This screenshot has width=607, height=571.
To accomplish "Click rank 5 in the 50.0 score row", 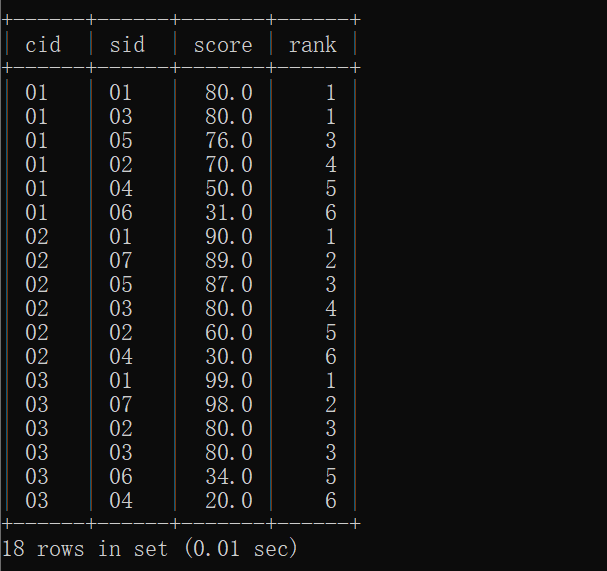I will (x=331, y=189).
